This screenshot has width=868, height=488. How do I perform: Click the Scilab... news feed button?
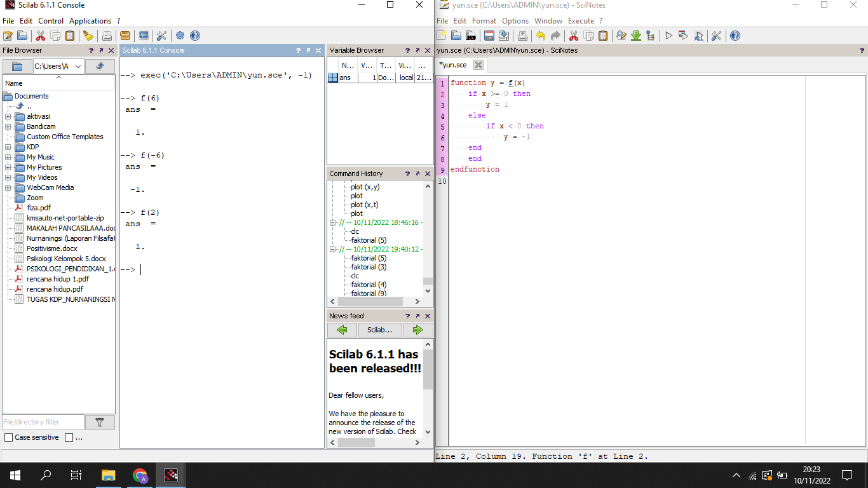(x=380, y=330)
